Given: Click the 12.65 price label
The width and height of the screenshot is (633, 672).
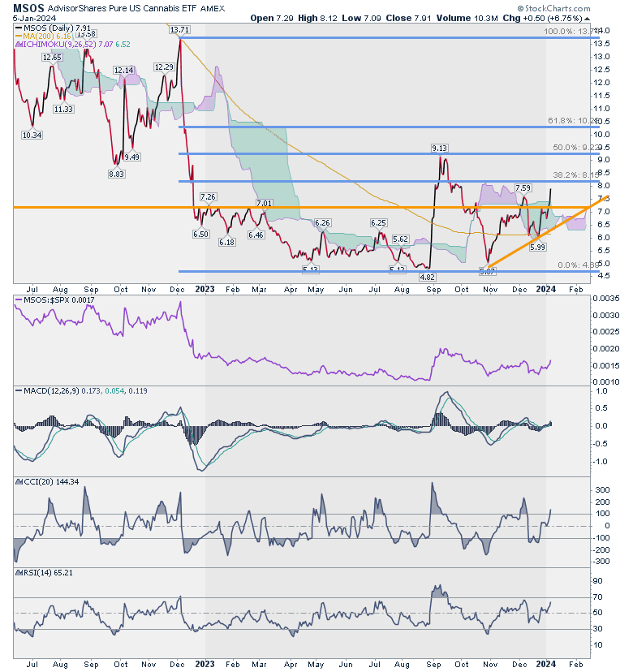Looking at the screenshot, I should 52,57.
